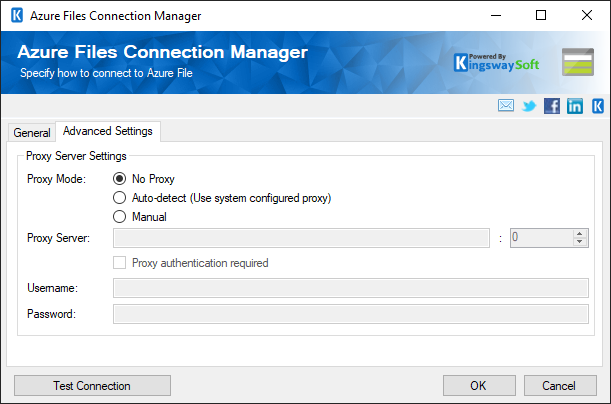Image resolution: width=611 pixels, height=404 pixels.
Task: Select the No Proxy radio button
Action: 119,179
